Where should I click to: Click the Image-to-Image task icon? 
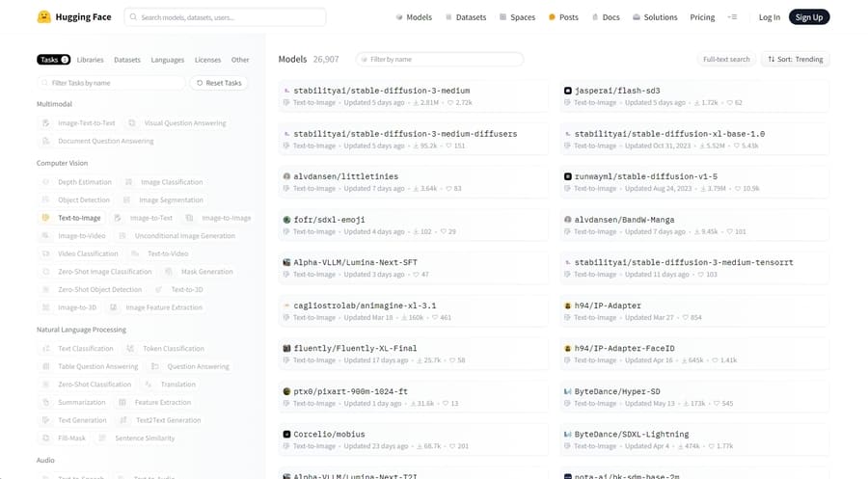tap(189, 218)
